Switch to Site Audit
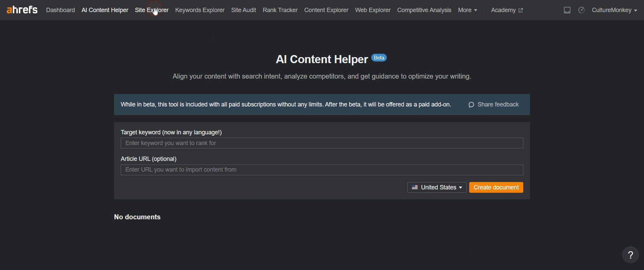The height and width of the screenshot is (270, 644). (x=244, y=10)
